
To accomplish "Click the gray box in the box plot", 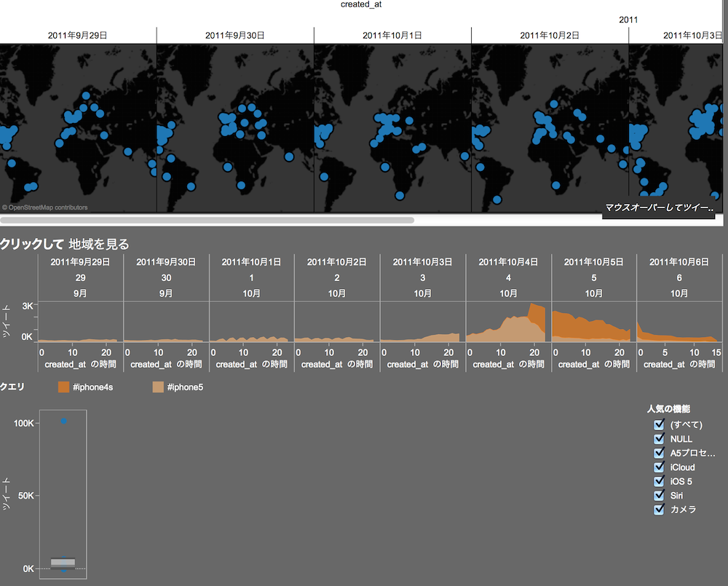I will pos(63,563).
